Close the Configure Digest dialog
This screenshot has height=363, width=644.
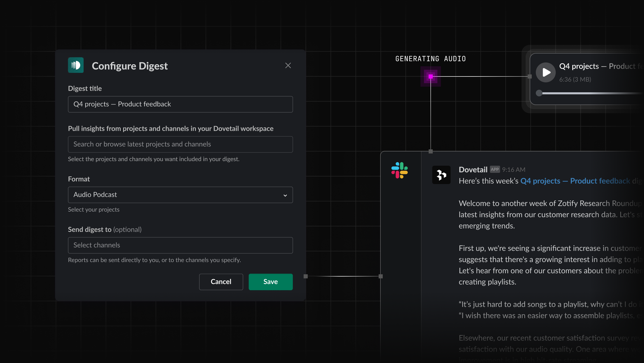point(288,66)
